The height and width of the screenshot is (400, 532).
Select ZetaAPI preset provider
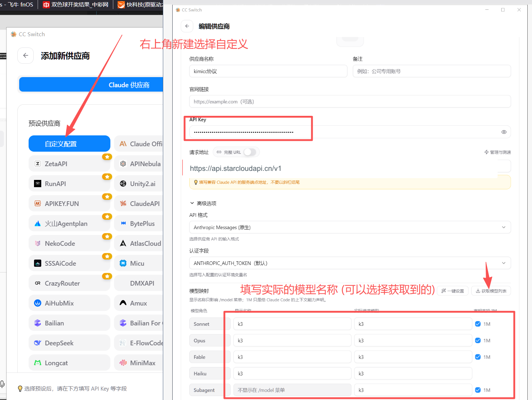point(69,164)
